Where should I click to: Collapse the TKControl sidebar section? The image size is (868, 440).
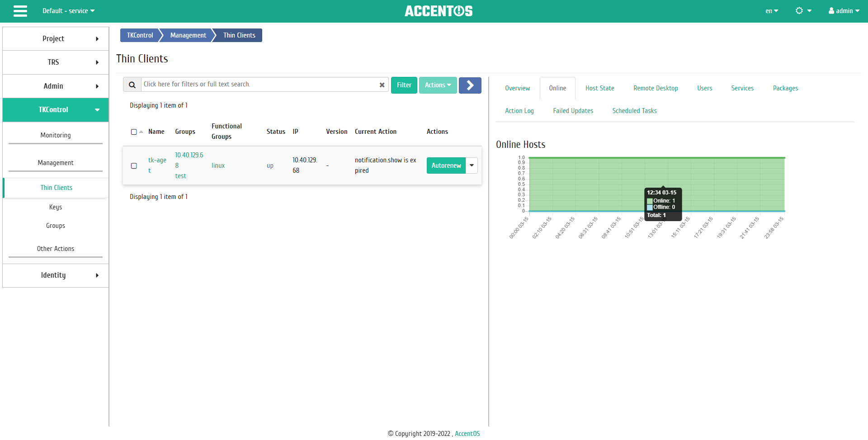pos(56,110)
